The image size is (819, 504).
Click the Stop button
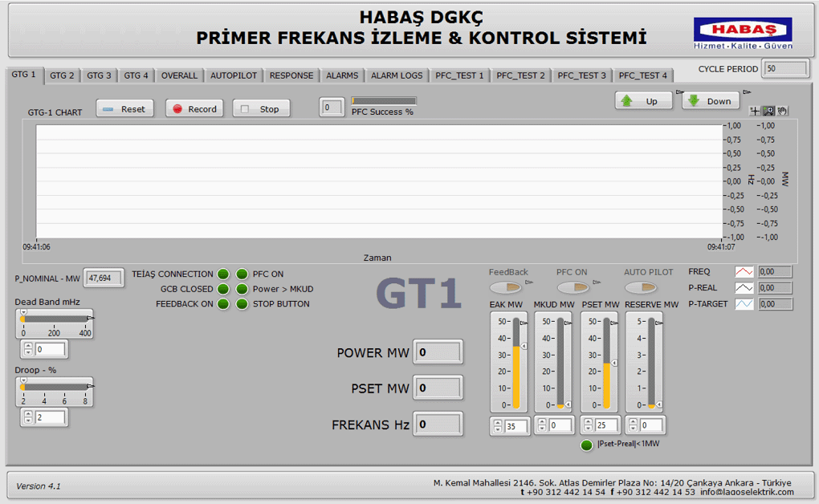pos(261,108)
